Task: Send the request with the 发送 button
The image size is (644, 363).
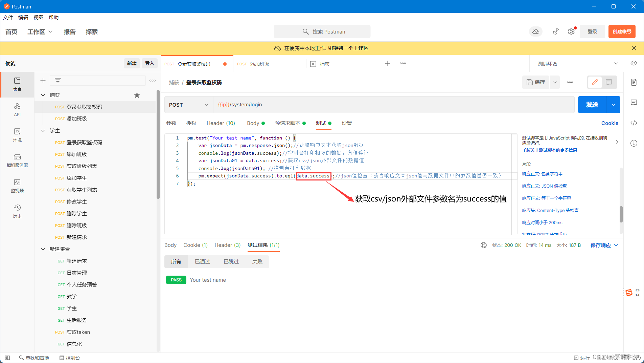Action: (593, 105)
